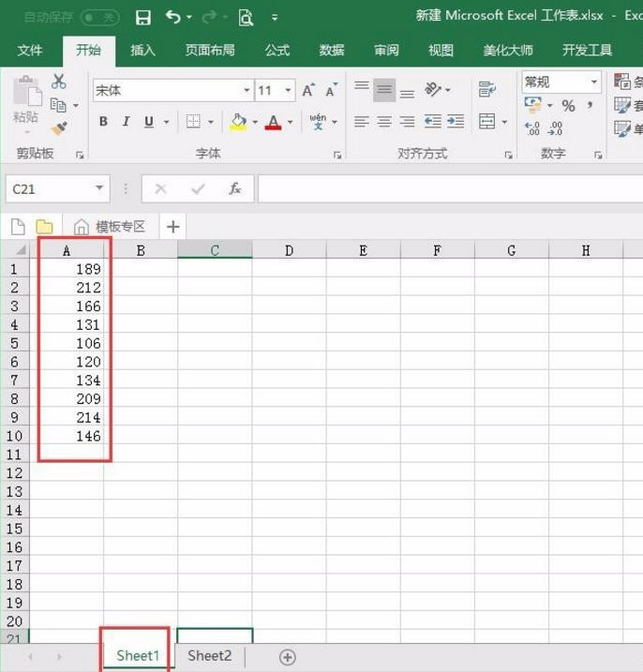Open the font size dropdown showing 11
The width and height of the screenshot is (643, 672).
288,90
